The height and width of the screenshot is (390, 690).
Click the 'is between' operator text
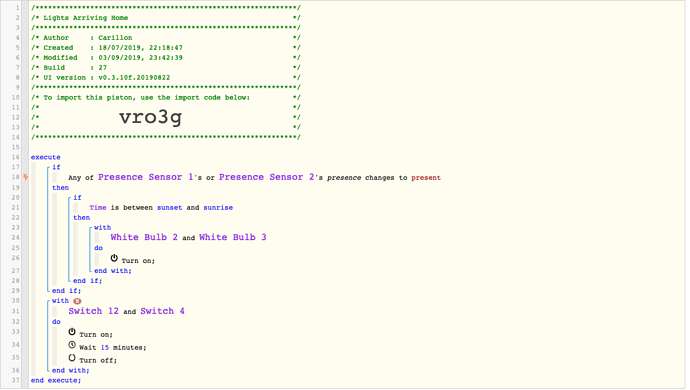click(132, 208)
